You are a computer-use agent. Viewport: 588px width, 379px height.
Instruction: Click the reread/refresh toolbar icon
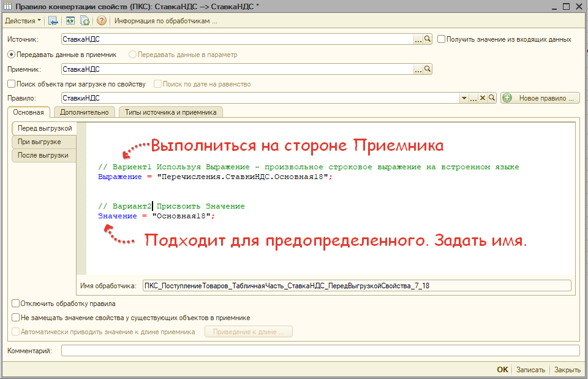(x=70, y=21)
